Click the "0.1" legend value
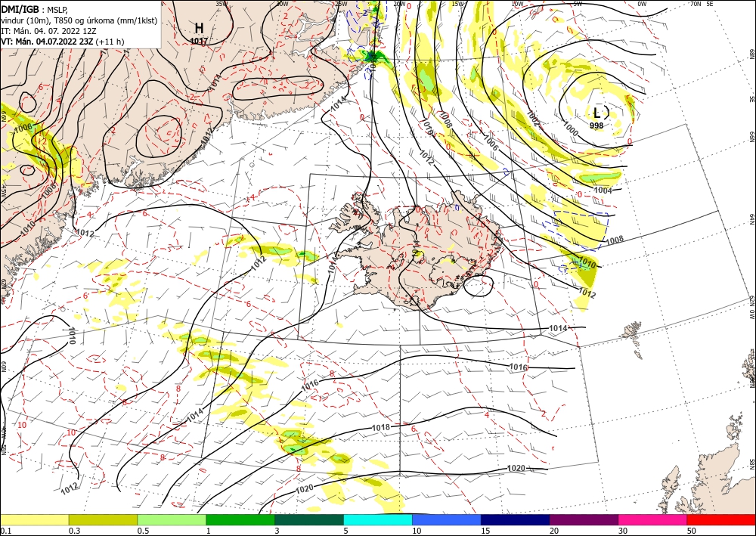756x536 pixels. pyautogui.click(x=5, y=531)
